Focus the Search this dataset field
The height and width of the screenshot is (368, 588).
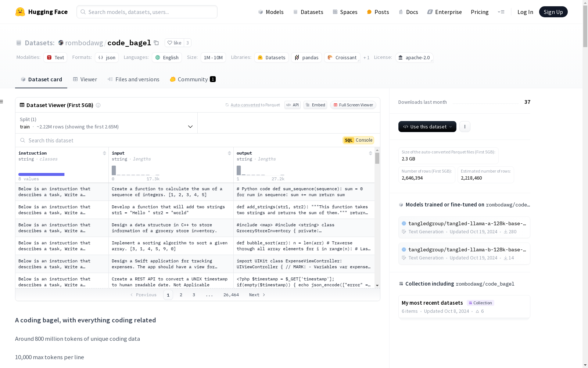[x=180, y=140]
